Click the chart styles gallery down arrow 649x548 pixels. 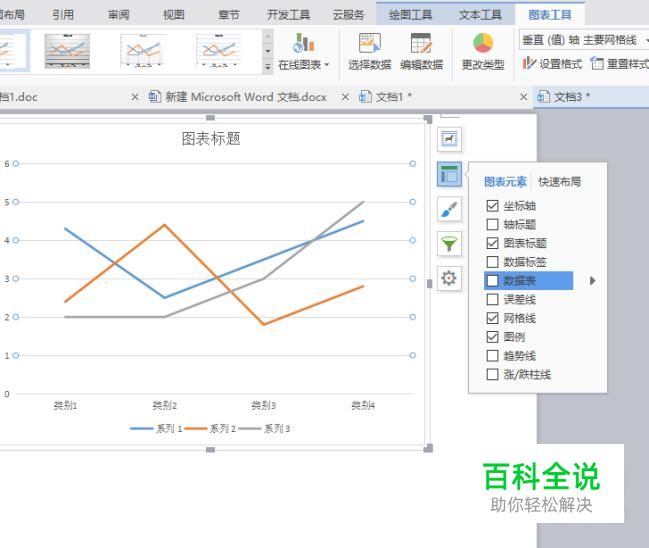click(x=268, y=51)
